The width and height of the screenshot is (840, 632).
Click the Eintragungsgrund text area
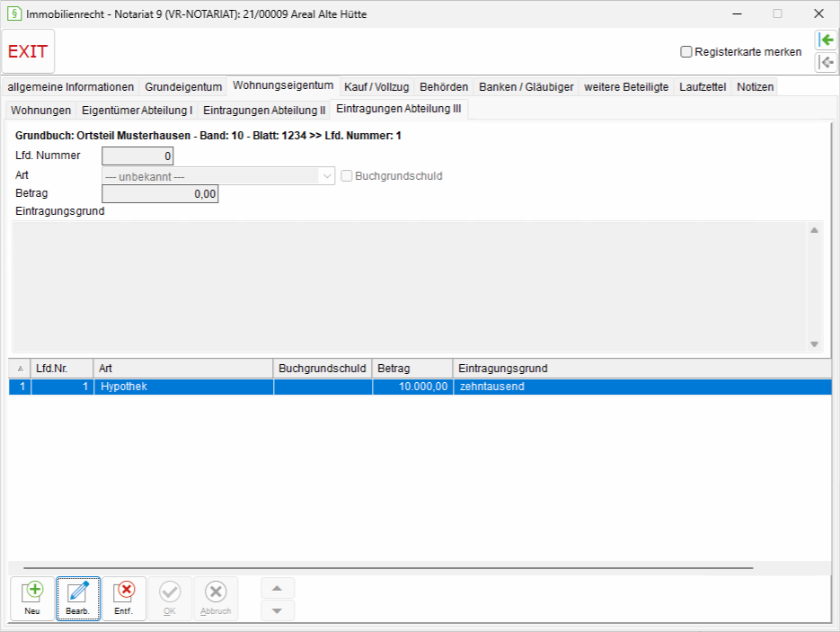410,287
